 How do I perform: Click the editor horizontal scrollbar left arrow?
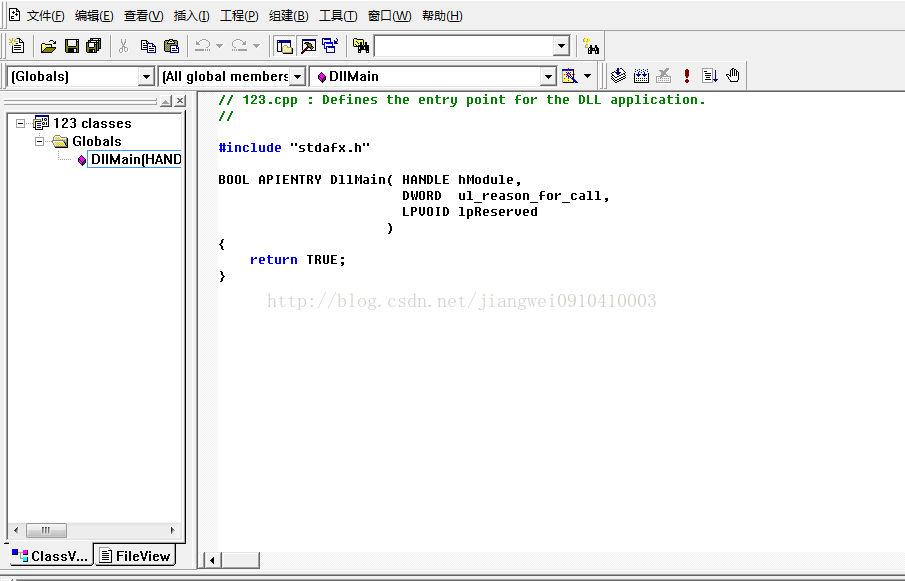tap(212, 560)
